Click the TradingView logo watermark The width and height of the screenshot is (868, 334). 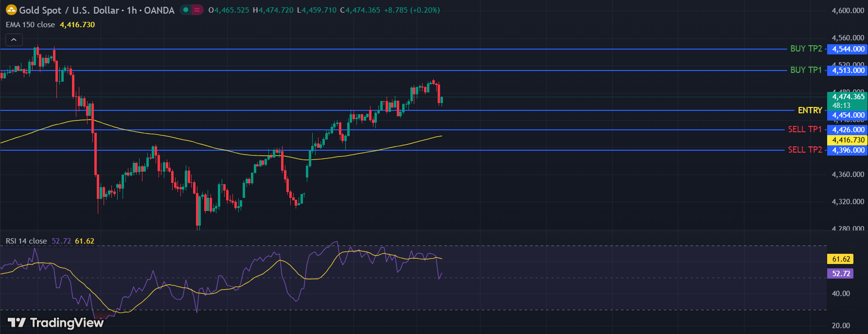click(55, 323)
